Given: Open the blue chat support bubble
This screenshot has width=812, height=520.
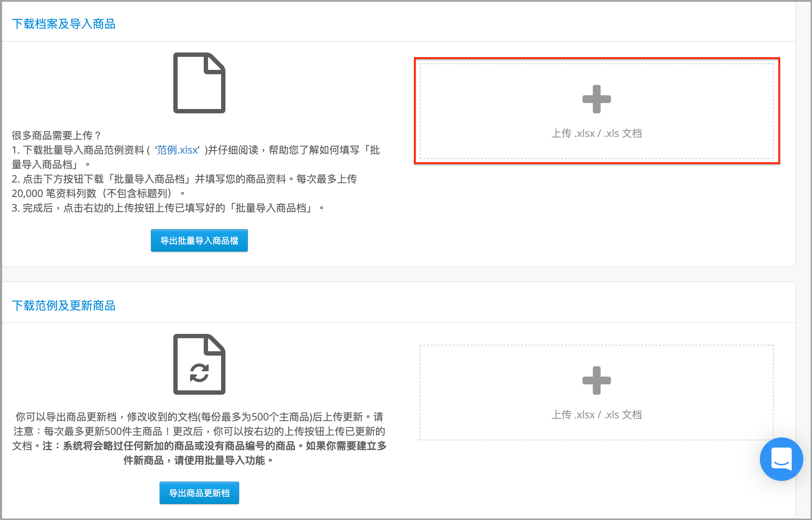Looking at the screenshot, I should (x=781, y=459).
